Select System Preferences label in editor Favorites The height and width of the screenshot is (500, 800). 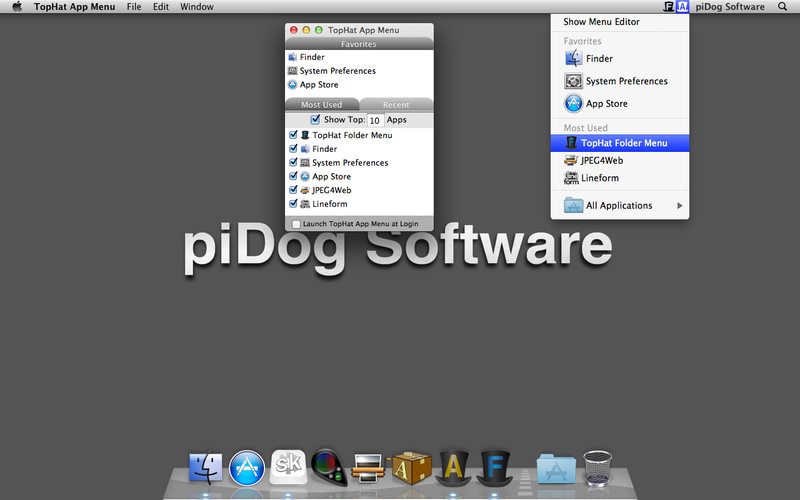click(x=338, y=71)
